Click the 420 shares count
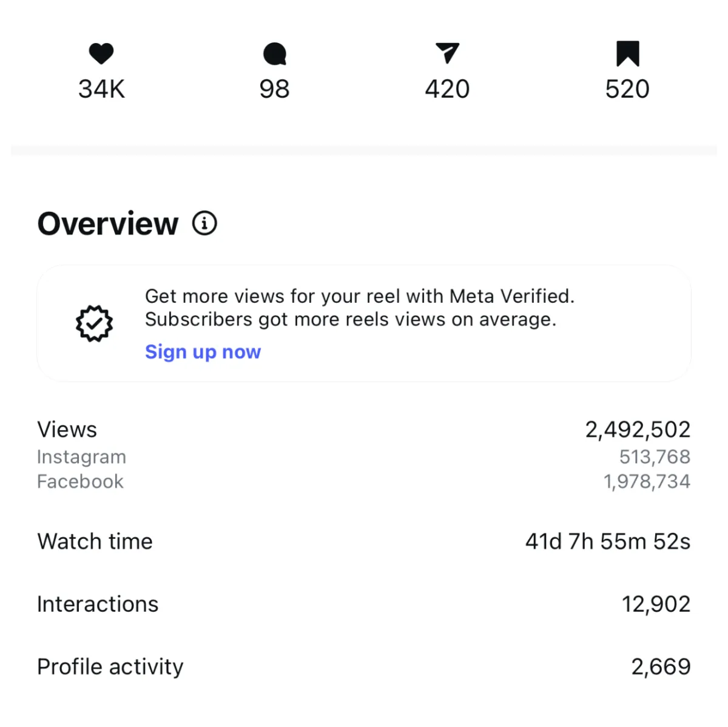Screen dimensions: 728x727 (x=447, y=89)
